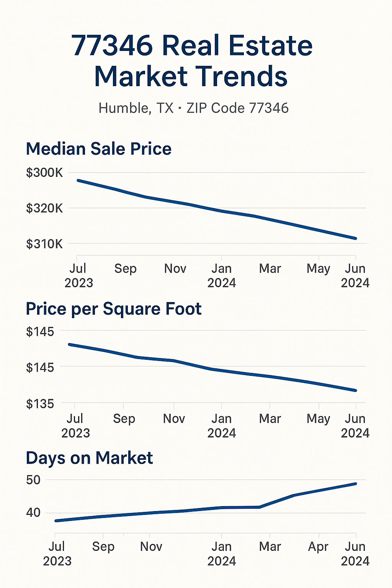Click the 'Humble, TX · ZIP Code 77346' subtitle
This screenshot has width=392, height=588.
[x=193, y=108]
